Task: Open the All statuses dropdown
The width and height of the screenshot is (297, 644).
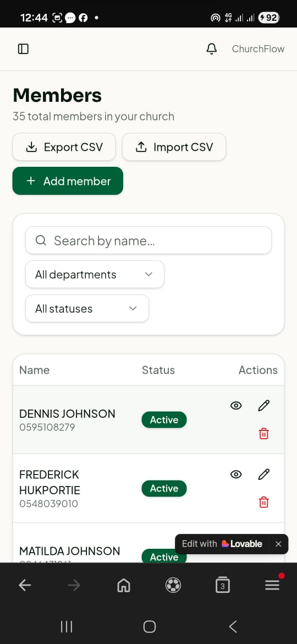Action: coord(87,308)
